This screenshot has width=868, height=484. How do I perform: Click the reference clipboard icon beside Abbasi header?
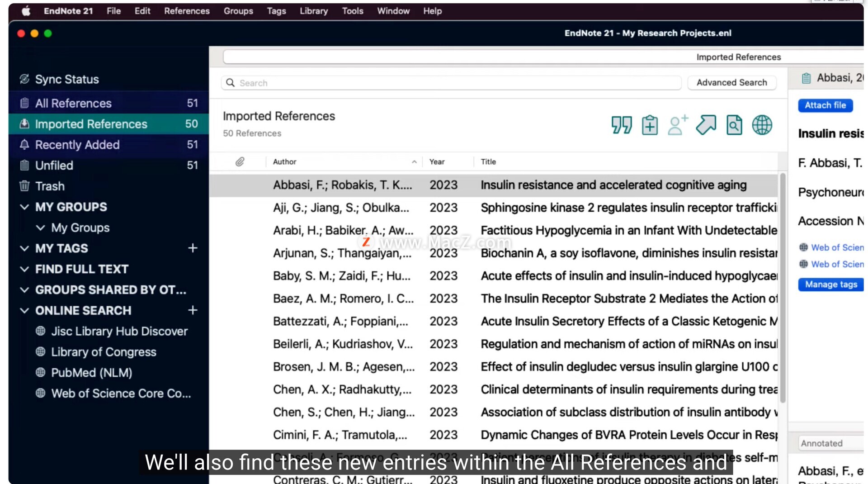click(806, 78)
